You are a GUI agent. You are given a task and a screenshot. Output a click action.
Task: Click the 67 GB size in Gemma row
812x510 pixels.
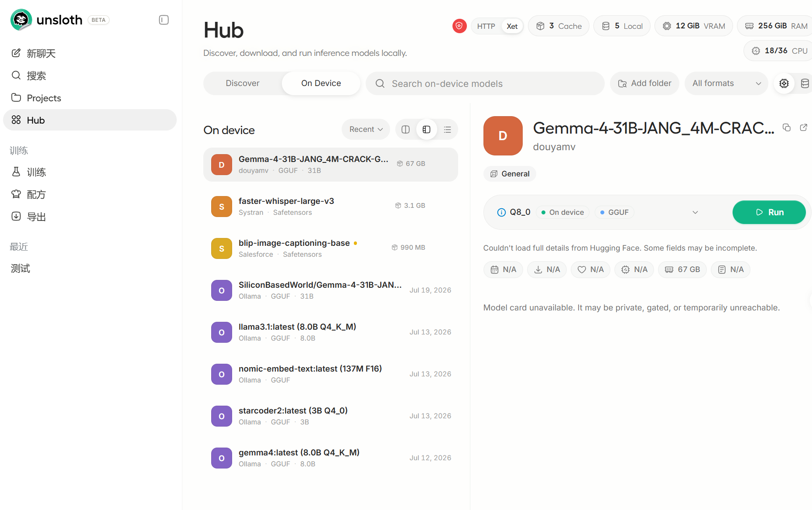411,164
